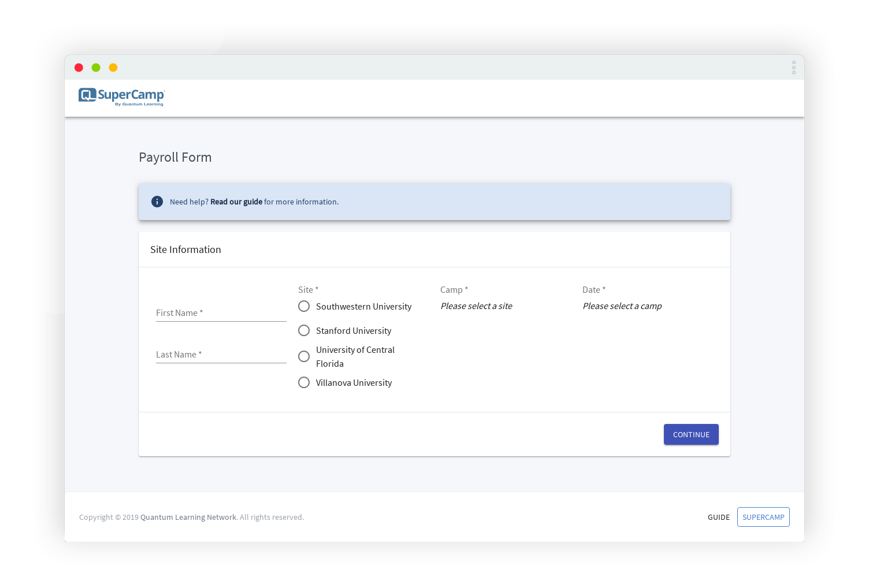Open Quantum Learning Network link
The width and height of the screenshot is (869, 588).
[x=188, y=517]
